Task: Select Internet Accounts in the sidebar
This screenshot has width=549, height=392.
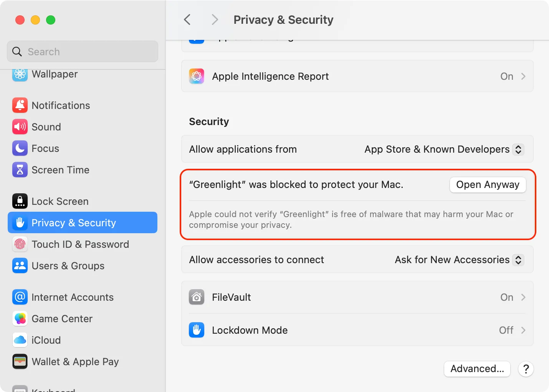Action: [72, 297]
